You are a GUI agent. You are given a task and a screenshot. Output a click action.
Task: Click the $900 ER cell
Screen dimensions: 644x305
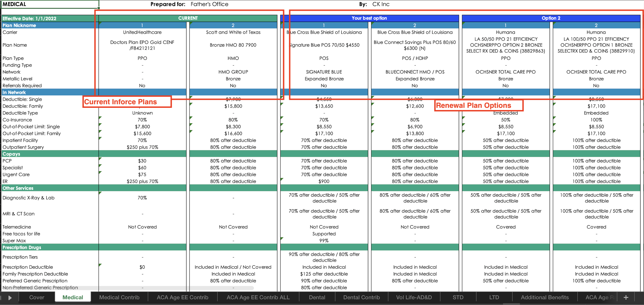coord(324,181)
